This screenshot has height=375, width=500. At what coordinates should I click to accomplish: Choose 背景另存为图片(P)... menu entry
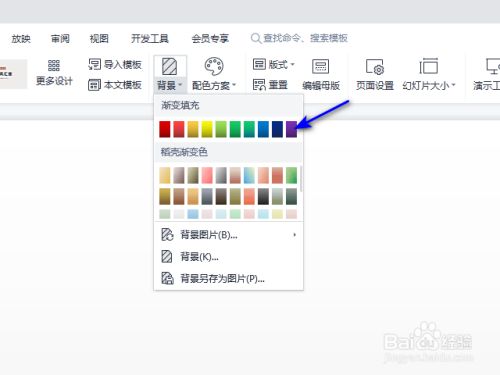tap(228, 278)
